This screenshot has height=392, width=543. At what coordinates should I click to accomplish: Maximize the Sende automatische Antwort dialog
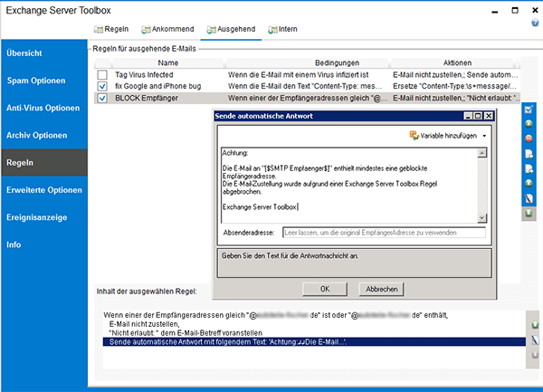point(478,116)
